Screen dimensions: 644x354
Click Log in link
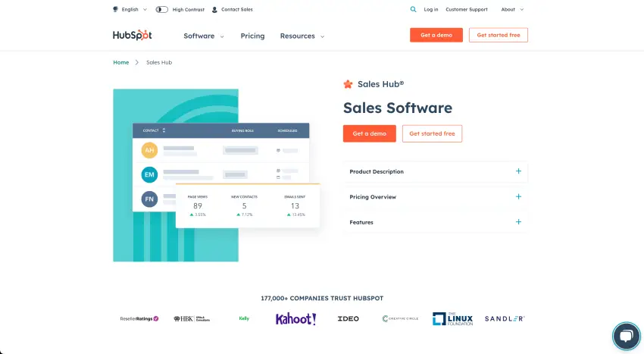(x=431, y=9)
